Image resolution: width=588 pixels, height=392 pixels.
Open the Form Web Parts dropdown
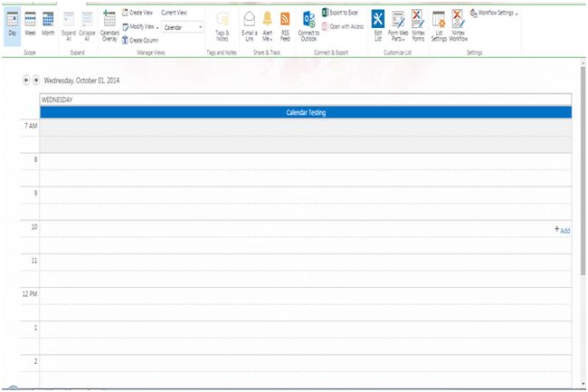398,26
